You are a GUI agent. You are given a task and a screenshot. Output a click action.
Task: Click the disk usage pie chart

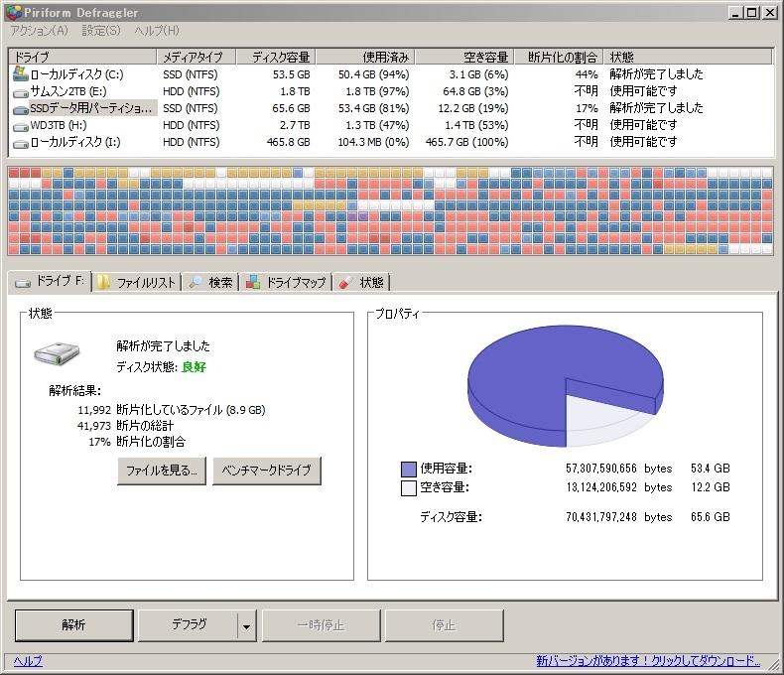click(566, 386)
